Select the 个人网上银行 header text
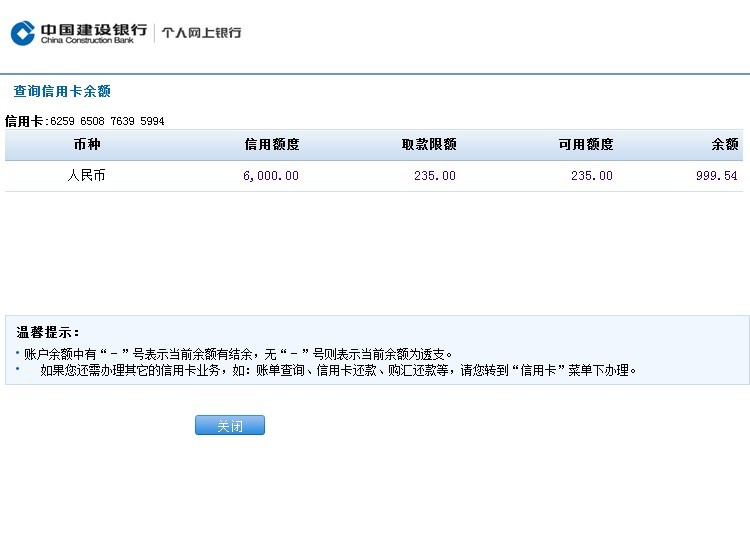The width and height of the screenshot is (750, 550). tap(201, 33)
